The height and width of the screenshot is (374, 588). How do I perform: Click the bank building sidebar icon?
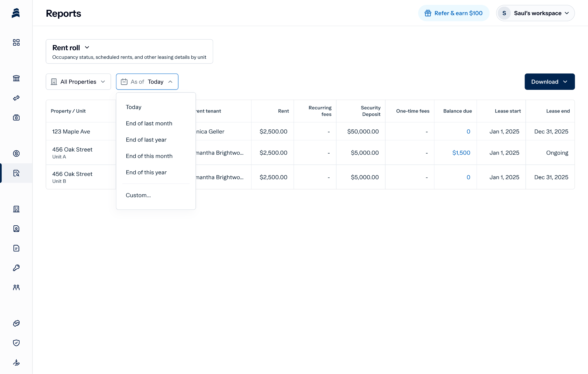[x=16, y=78]
